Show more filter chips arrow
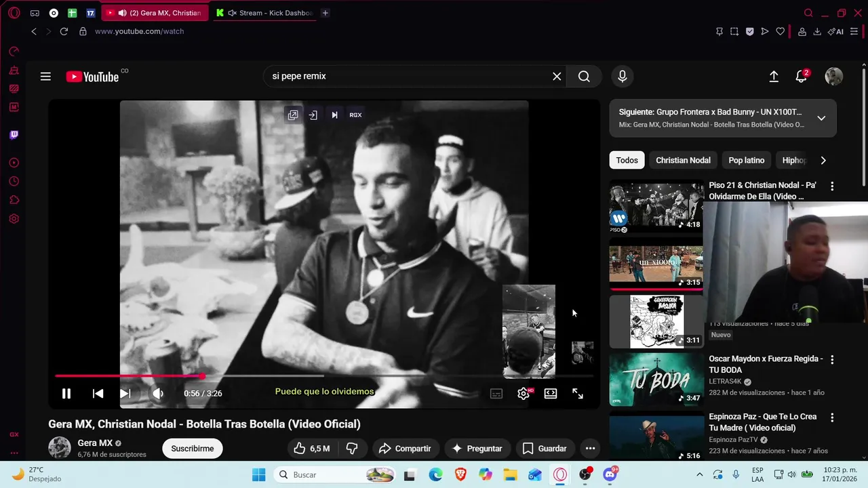This screenshot has width=868, height=488. (x=823, y=161)
